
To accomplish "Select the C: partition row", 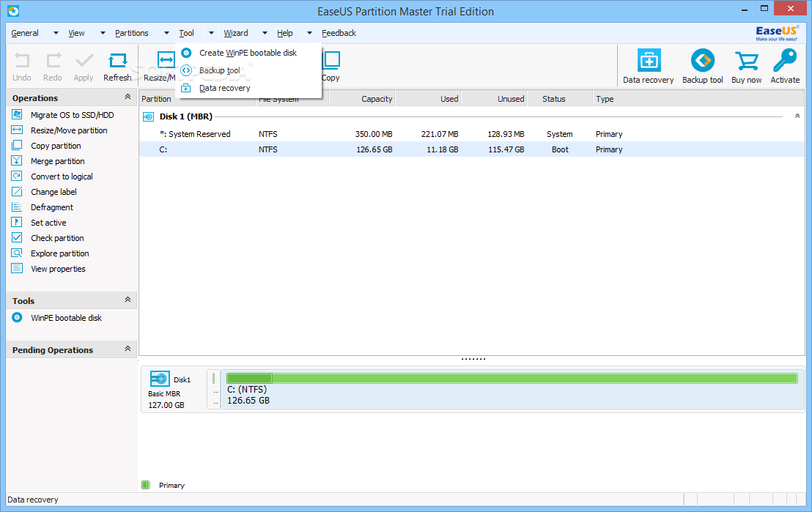I will pyautogui.click(x=472, y=149).
